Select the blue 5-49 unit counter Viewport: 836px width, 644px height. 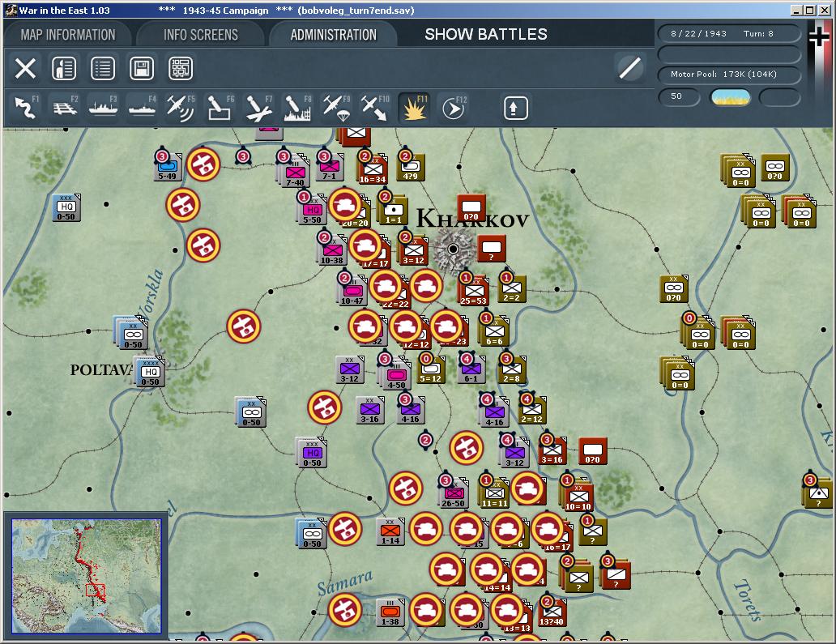click(168, 166)
